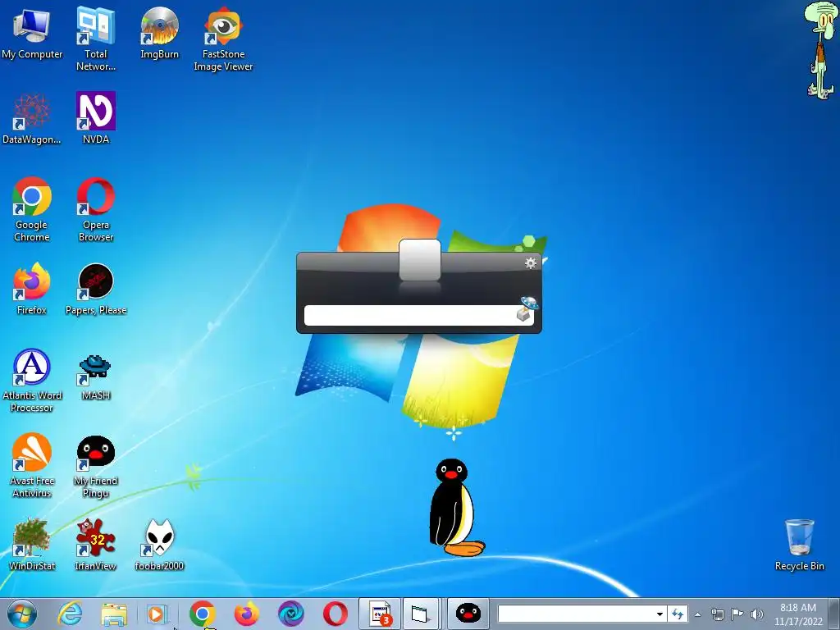Open Total Network shortcut icon
Screen dimensions: 840x630
pyautogui.click(x=96, y=39)
